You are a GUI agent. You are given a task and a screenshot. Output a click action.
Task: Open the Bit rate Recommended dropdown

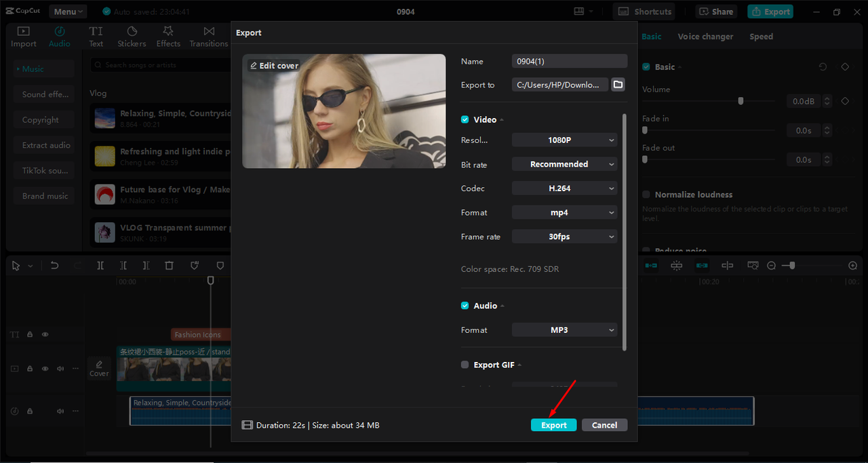point(564,164)
